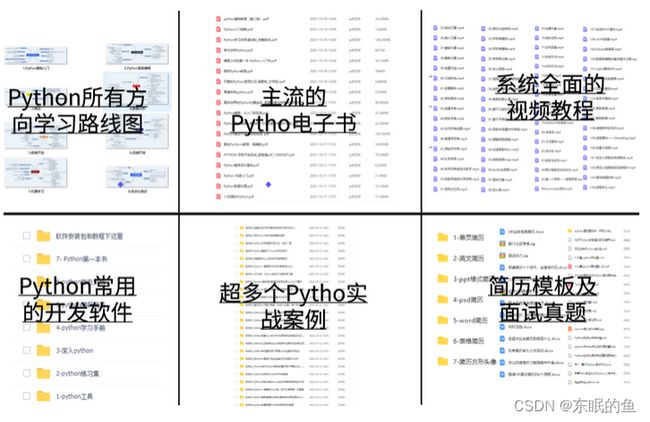Select the 4-python学习手册 folder name
Screen dimensions: 650x422
click(80, 328)
